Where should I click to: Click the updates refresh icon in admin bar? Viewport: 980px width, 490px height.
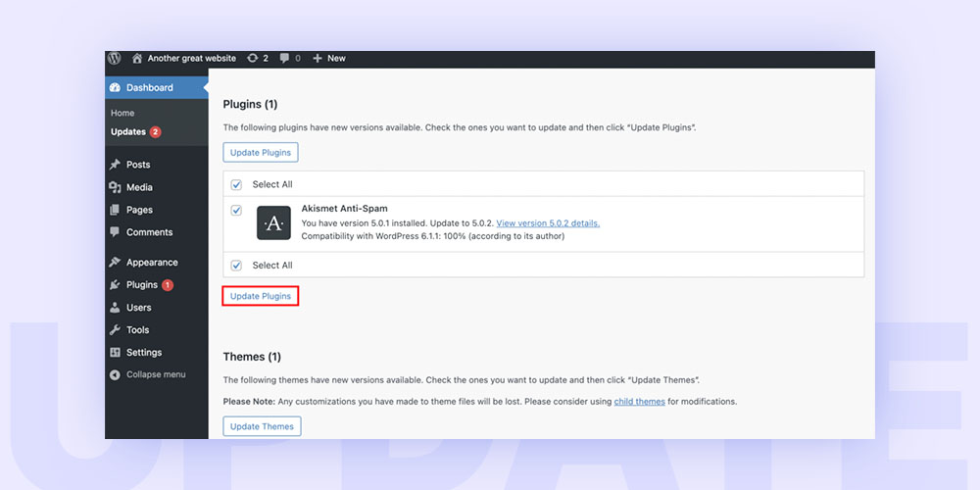(x=253, y=58)
